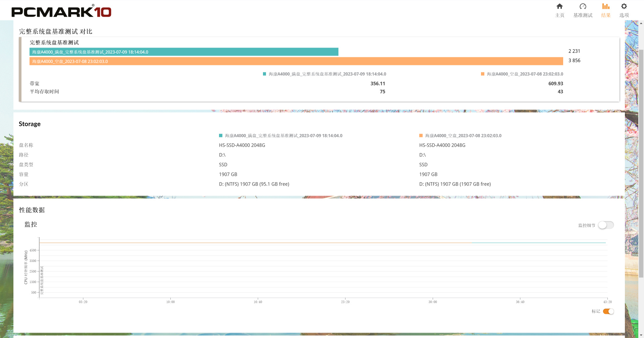Click the 性能数据 section heading

pyautogui.click(x=32, y=210)
